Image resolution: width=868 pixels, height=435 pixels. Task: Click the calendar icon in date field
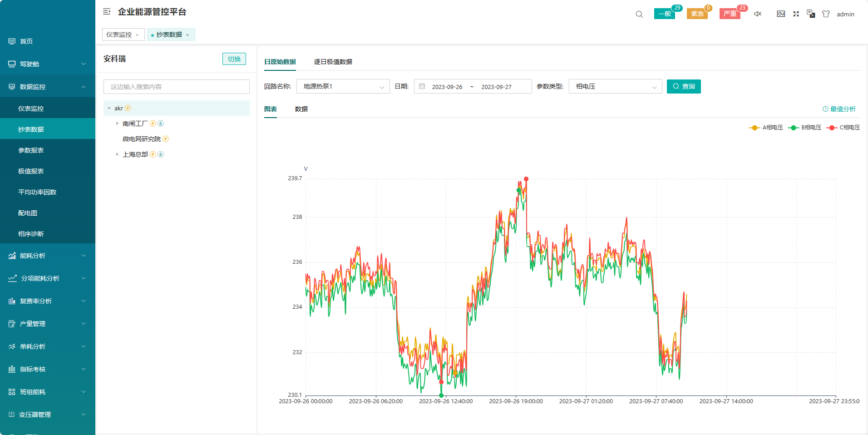(422, 86)
